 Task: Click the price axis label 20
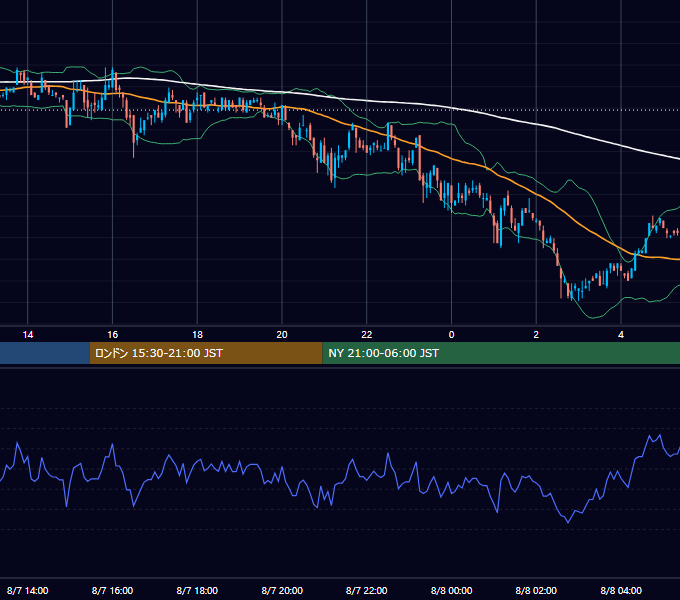click(x=282, y=335)
